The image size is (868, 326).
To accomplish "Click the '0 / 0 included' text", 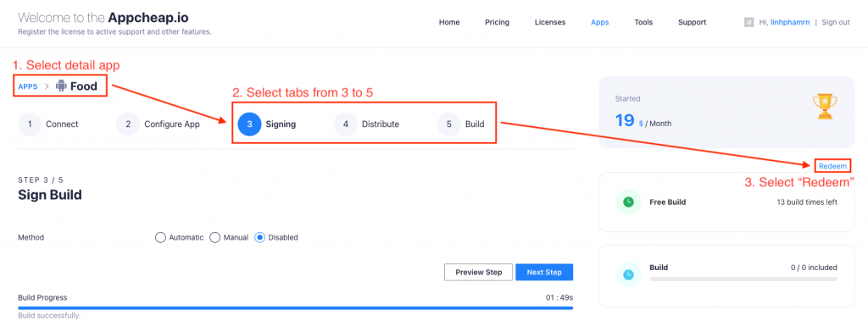I will (x=814, y=268).
